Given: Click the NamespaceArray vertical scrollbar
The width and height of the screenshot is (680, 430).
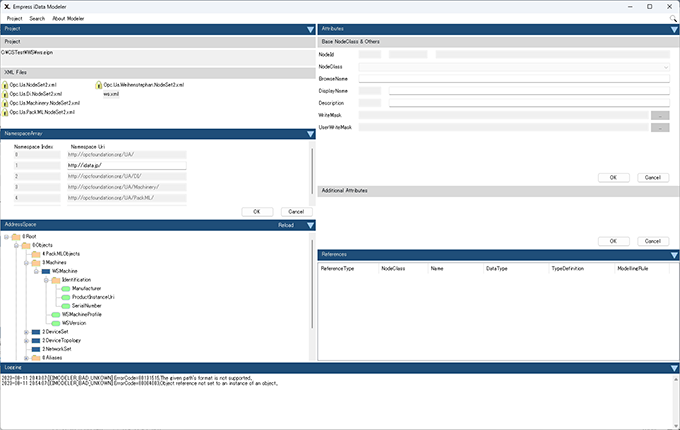Looking at the screenshot, I should coord(312,171).
